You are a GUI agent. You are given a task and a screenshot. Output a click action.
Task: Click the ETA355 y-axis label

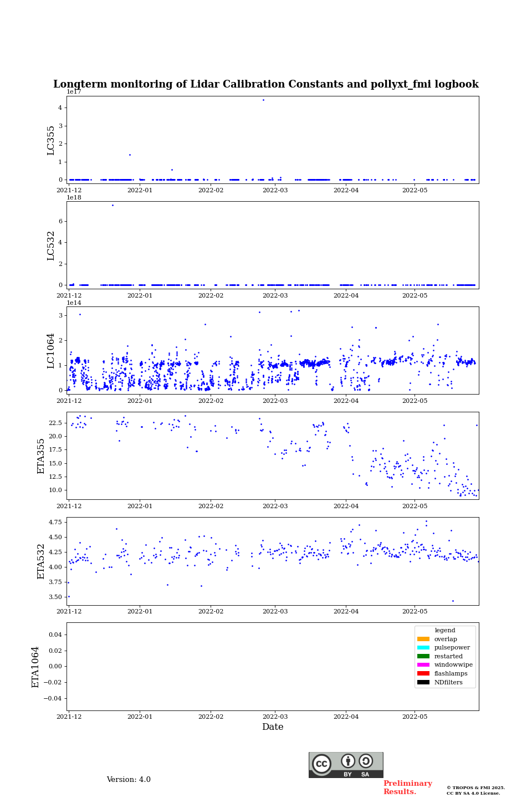[41, 456]
